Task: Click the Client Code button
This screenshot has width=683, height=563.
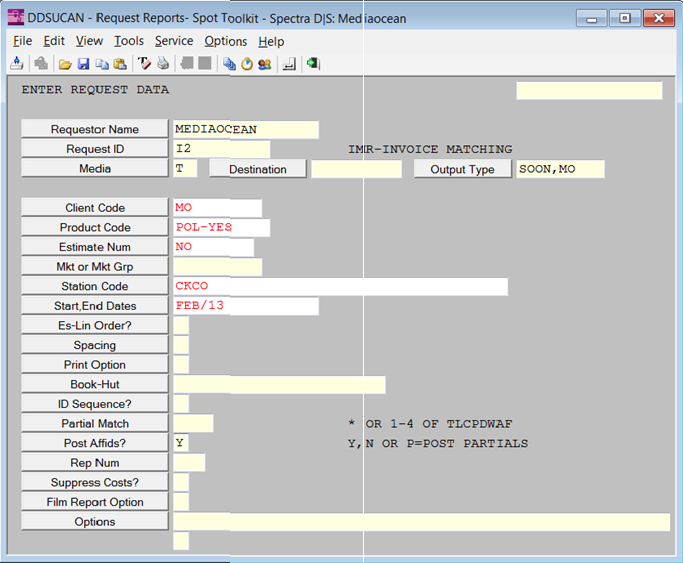Action: pyautogui.click(x=95, y=208)
